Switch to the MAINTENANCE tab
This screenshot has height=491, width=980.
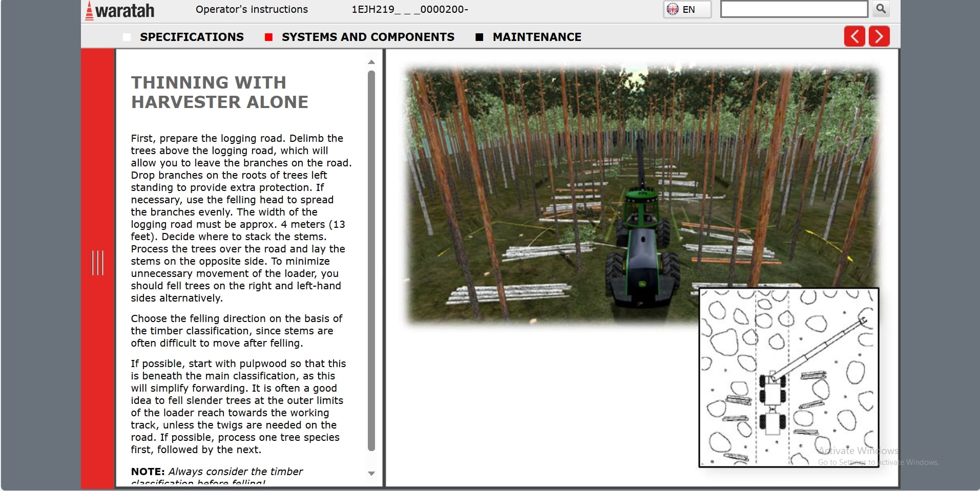[x=536, y=37]
